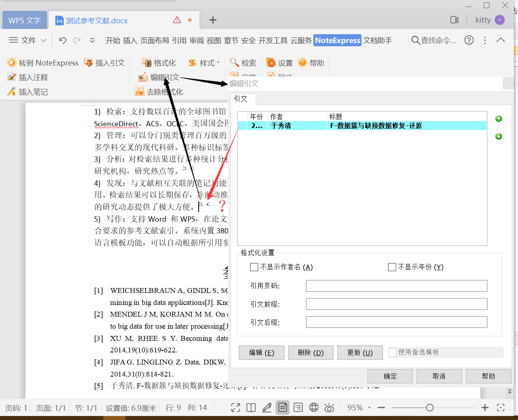This screenshot has width=518, height=420.
Task: Open the 审阅 ribbon tab
Action: click(197, 40)
